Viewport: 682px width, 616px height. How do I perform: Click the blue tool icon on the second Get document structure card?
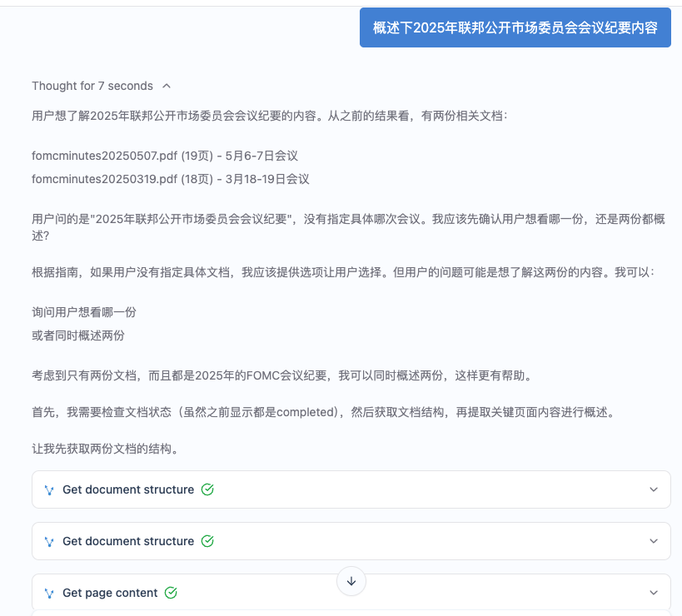[x=49, y=541]
